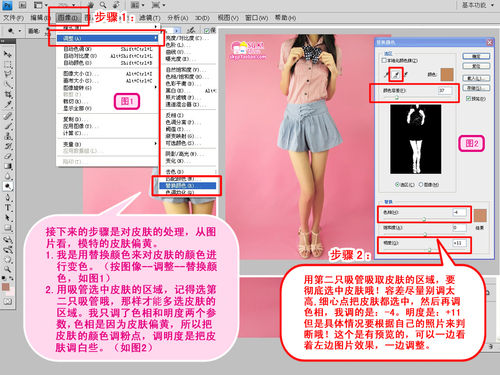Choose the 图像 radio button under the preview

click(421, 184)
